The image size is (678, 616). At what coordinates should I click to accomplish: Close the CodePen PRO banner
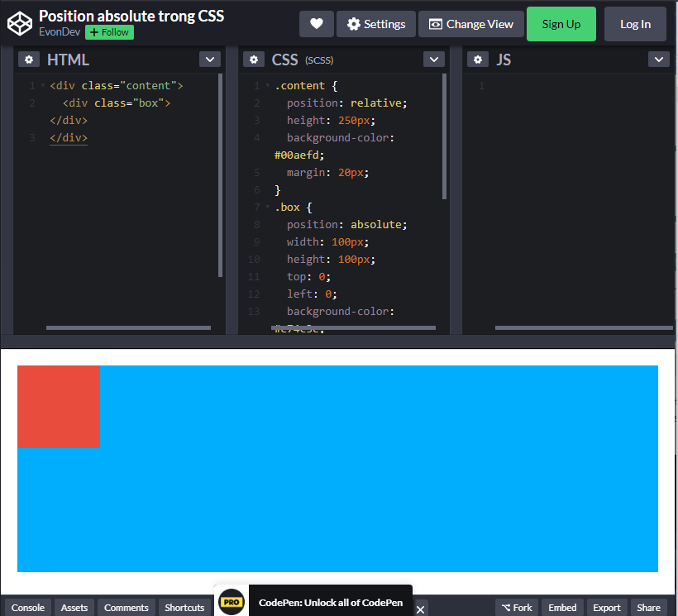click(x=420, y=609)
